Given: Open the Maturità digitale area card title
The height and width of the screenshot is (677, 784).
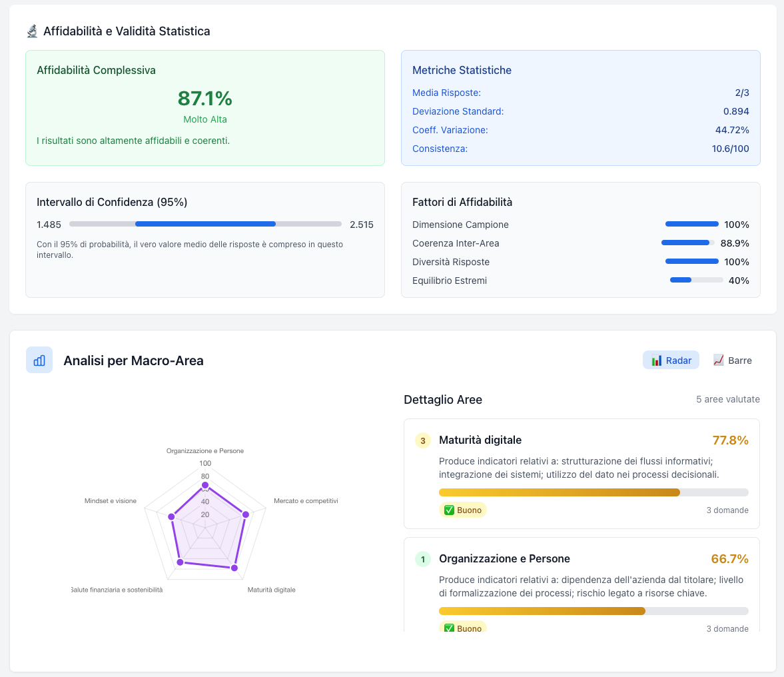Looking at the screenshot, I should coord(480,440).
